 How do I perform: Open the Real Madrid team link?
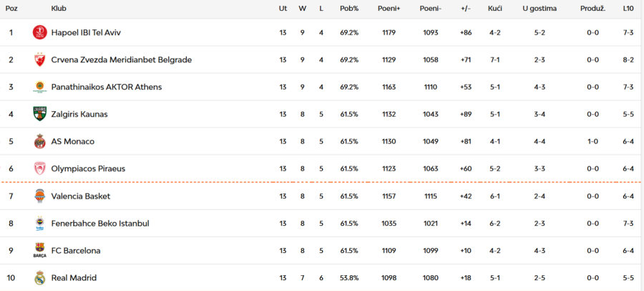coord(74,277)
